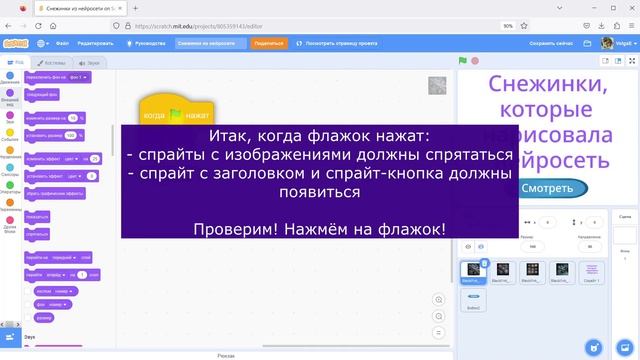Open the browser hamburger menu
Viewport: 640px width, 360px height.
click(631, 26)
